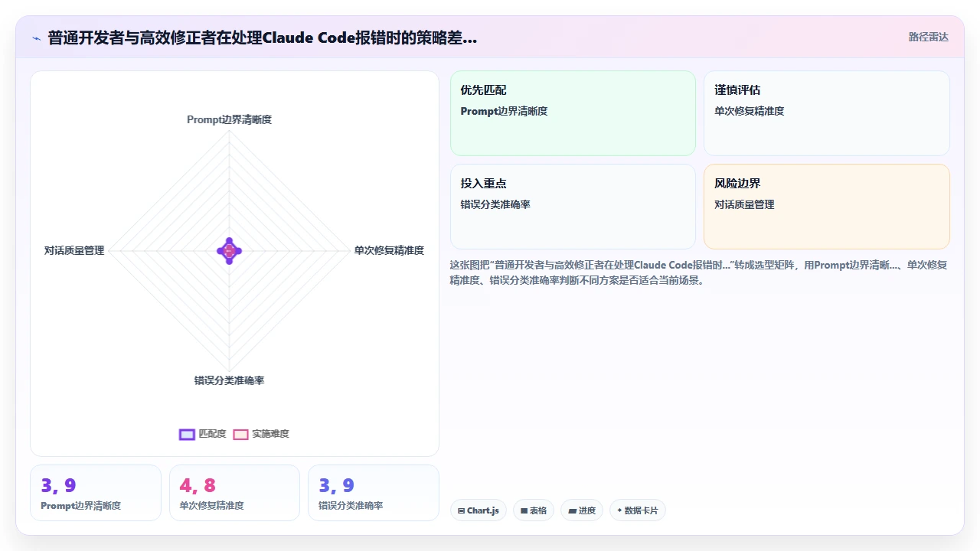
Task: Click the pink value 4, 8
Action: coord(198,485)
